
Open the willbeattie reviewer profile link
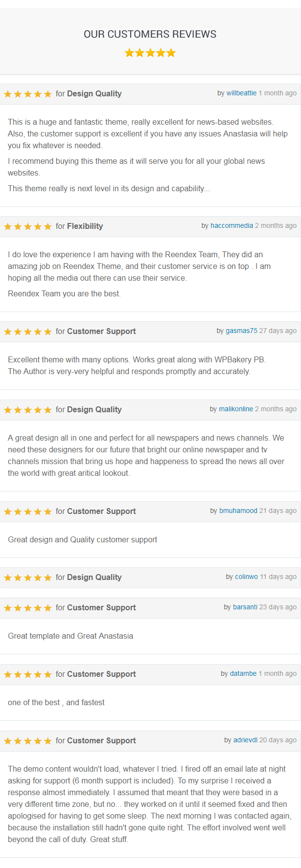[241, 93]
